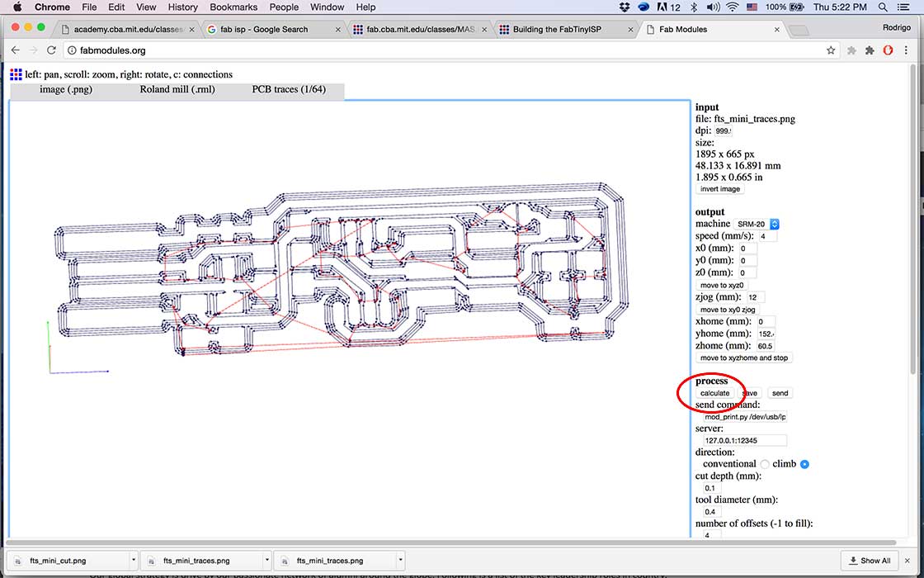Open Spotlight search magnifier
The height and width of the screenshot is (578, 924).
pos(882,7)
